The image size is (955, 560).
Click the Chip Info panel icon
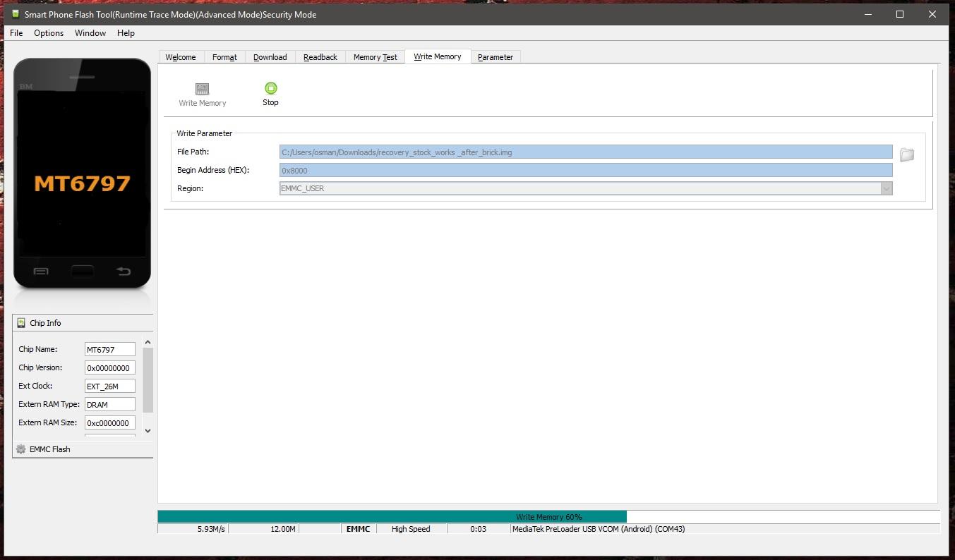click(21, 323)
